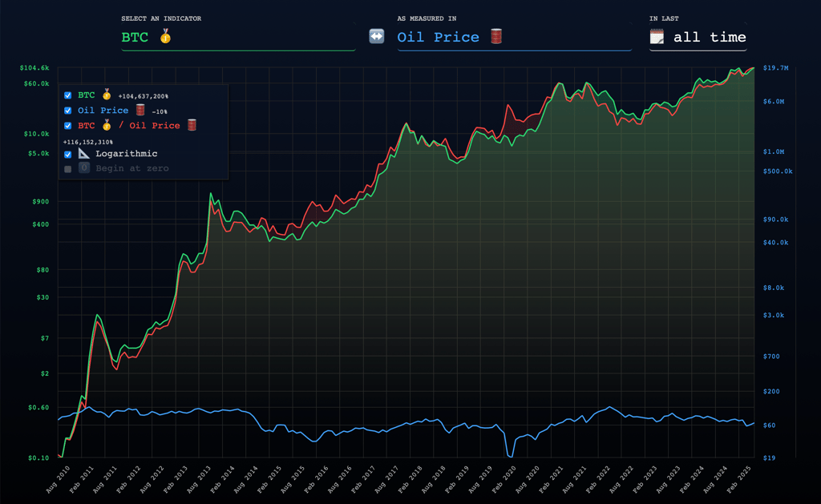Image resolution: width=821 pixels, height=504 pixels.
Task: Click the zero icon beside 'Begin at zero'
Action: pyautogui.click(x=83, y=168)
